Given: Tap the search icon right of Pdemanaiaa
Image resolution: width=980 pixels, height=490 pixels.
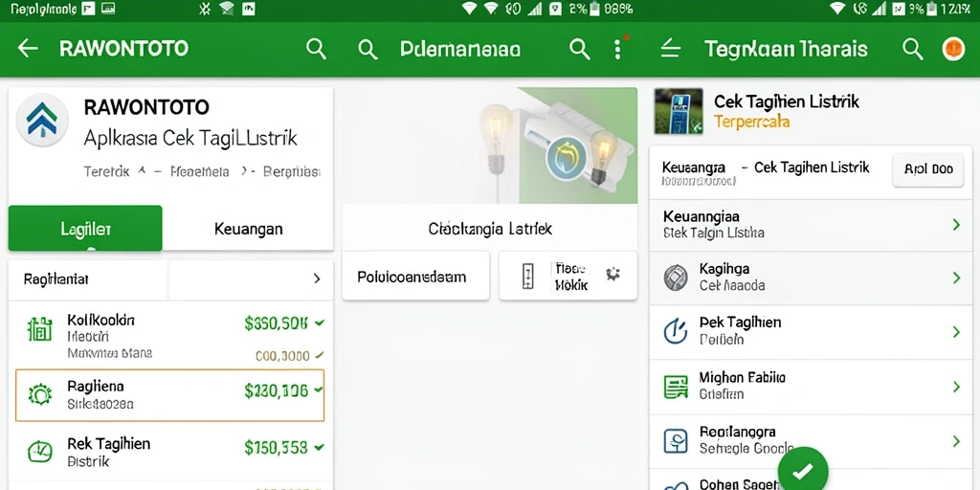Looking at the screenshot, I should point(580,50).
